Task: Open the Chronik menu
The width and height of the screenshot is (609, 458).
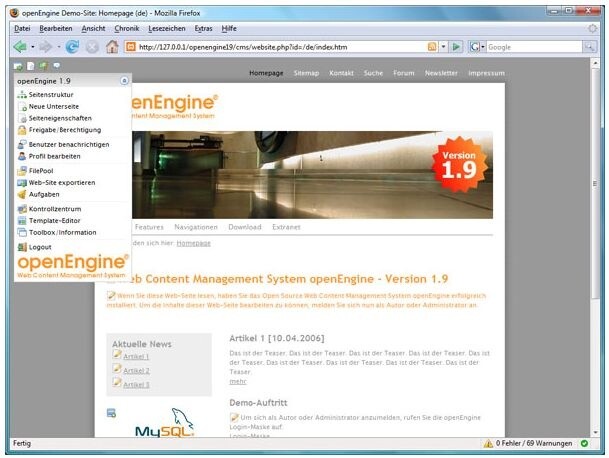Action: coord(127,28)
